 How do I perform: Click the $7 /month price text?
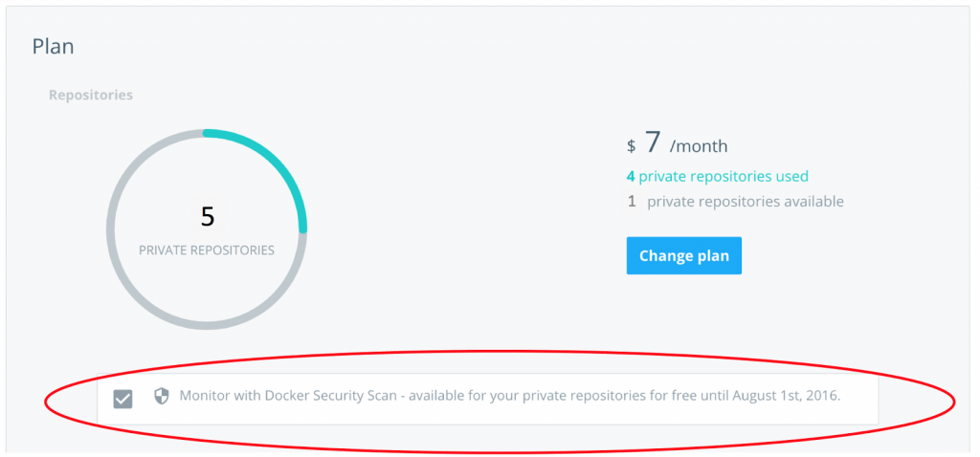click(x=677, y=144)
